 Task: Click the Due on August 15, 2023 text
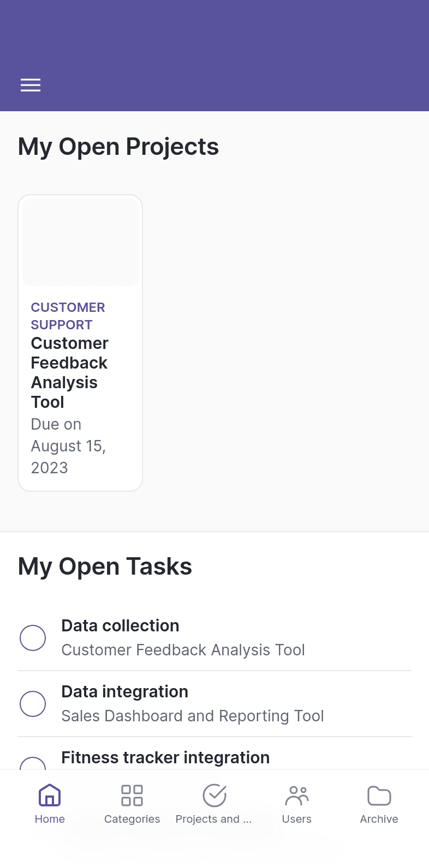click(x=68, y=446)
